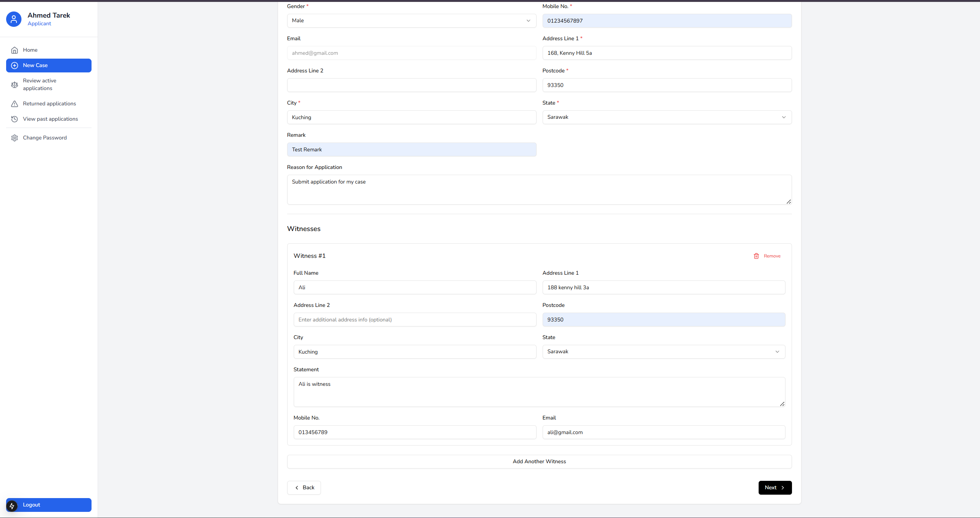Click the witness Address Line 2 input field

tap(414, 320)
